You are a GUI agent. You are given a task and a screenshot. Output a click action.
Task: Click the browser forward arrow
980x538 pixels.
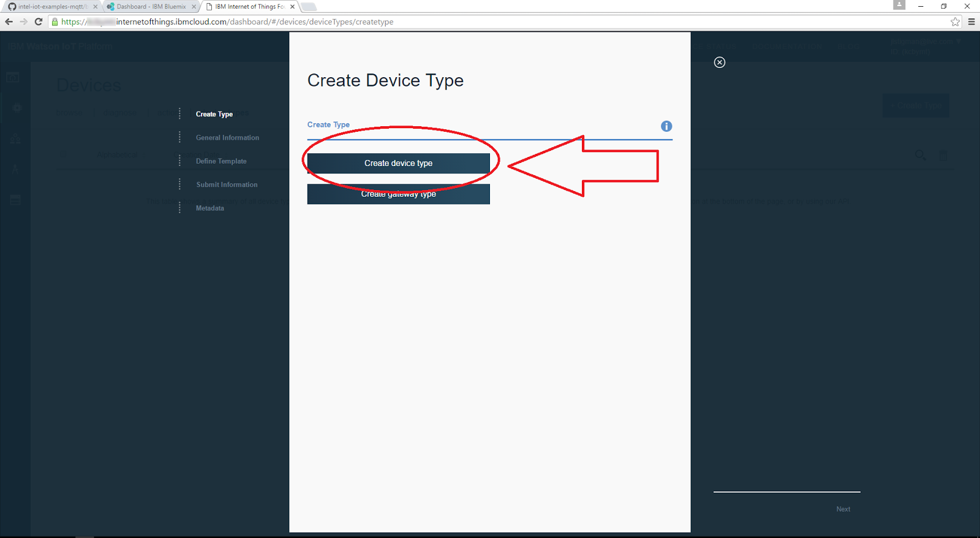coord(23,21)
